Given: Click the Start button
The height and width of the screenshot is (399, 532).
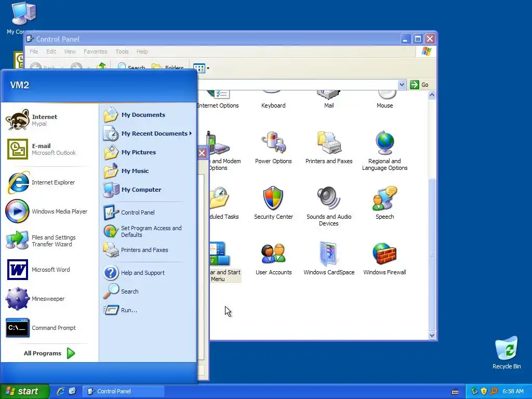Looking at the screenshot, I should point(24,391).
